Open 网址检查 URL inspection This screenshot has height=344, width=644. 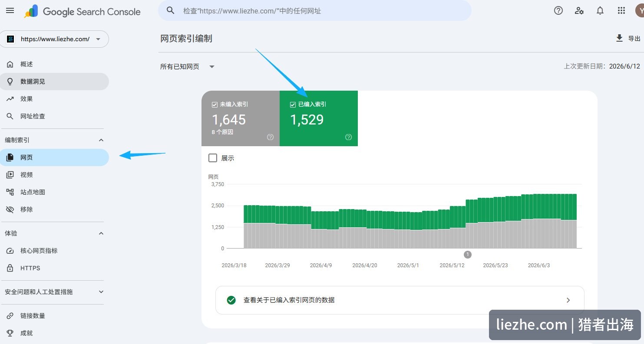point(55,116)
